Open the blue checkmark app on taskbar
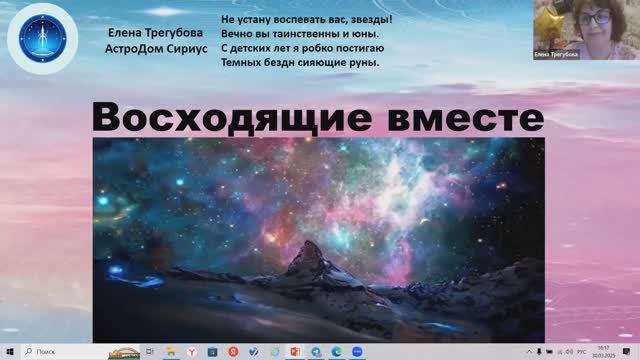640x360 pixels. (x=253, y=351)
